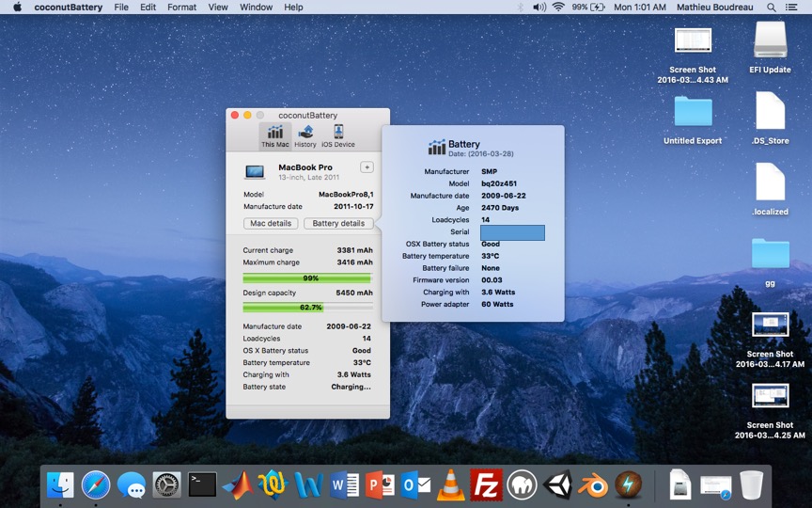Viewport: 812px width, 508px height.
Task: Click the plus button beside MacBook Pro
Action: (367, 167)
